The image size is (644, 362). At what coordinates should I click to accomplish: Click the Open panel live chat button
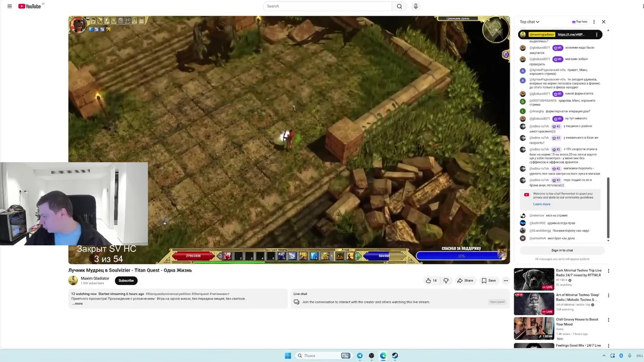497,302
